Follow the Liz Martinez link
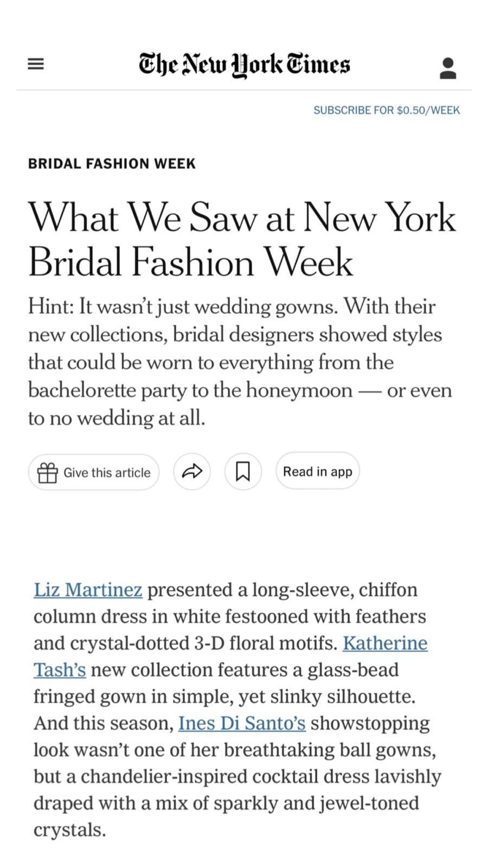 88,590
